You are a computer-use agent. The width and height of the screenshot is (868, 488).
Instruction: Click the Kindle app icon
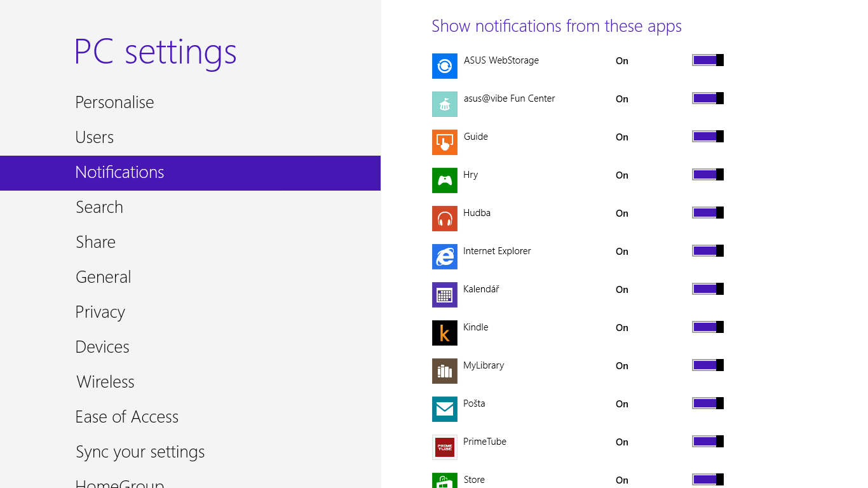pyautogui.click(x=444, y=333)
